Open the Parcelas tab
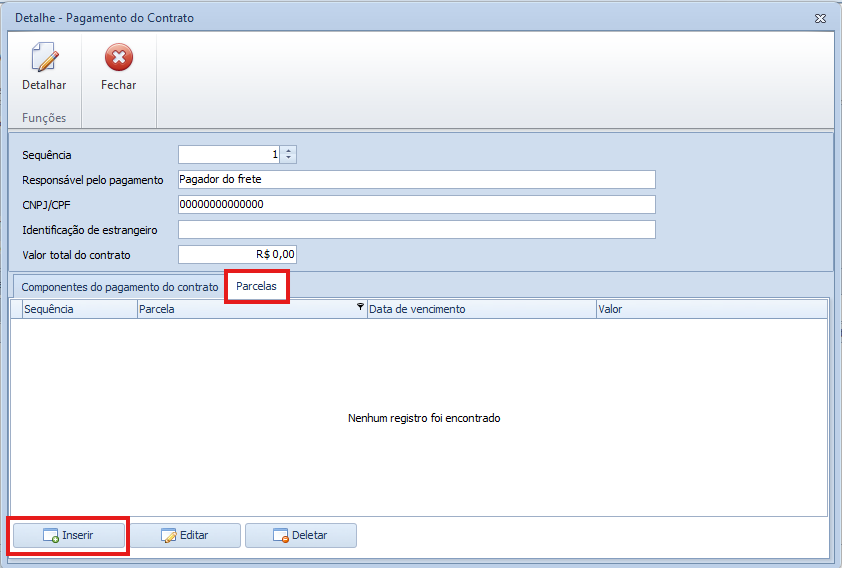842x568 pixels. click(257, 286)
